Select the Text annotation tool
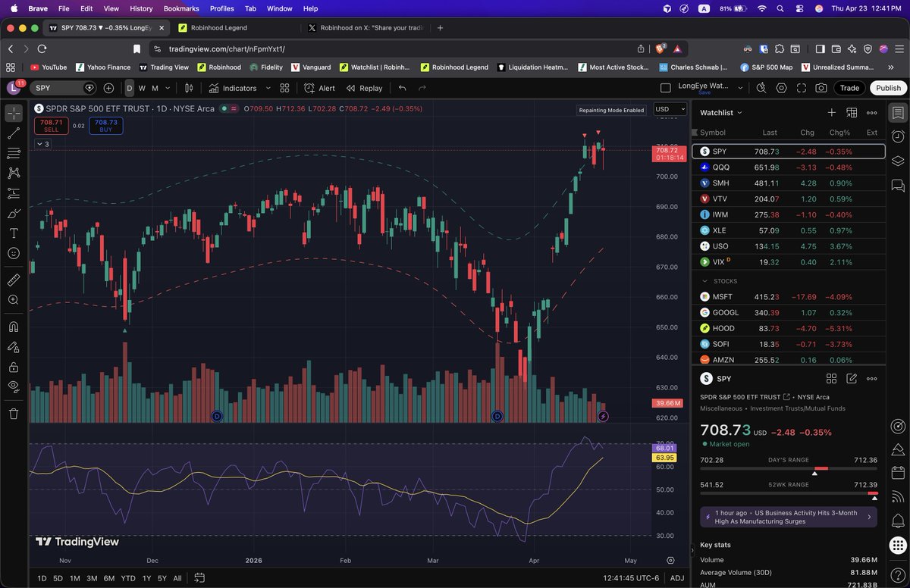The width and height of the screenshot is (910, 588). [x=14, y=233]
